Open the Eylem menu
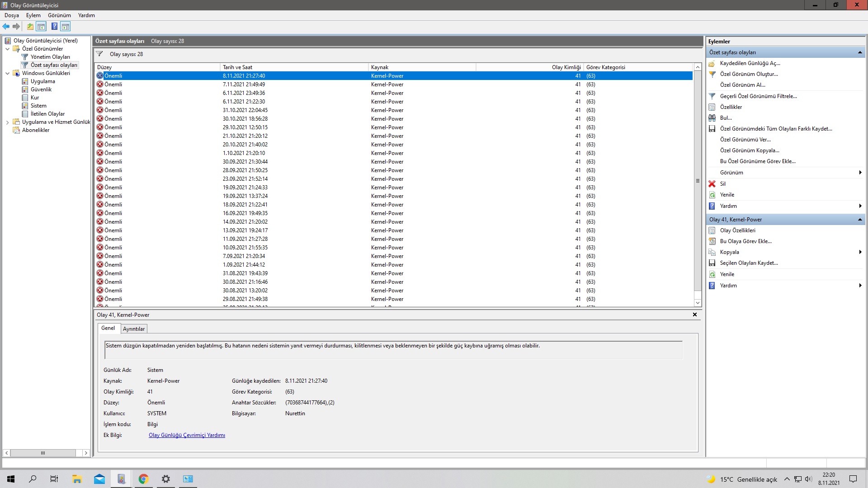Viewport: 868px width, 488px height. [x=33, y=15]
